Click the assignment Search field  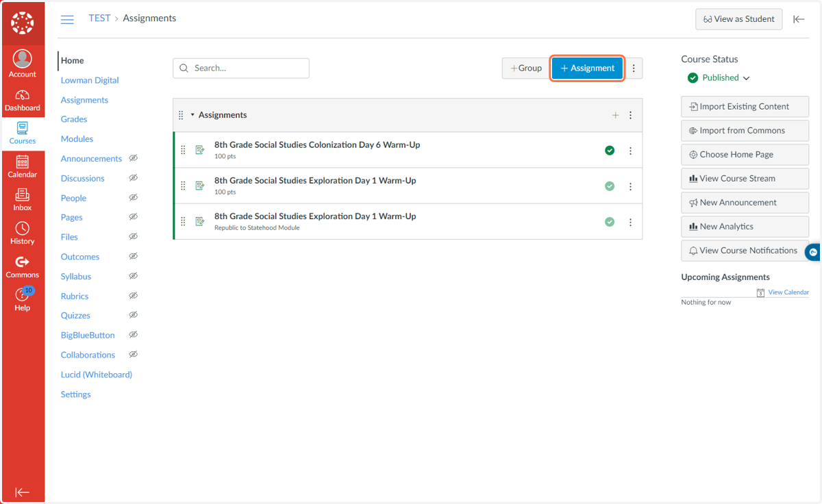(x=241, y=68)
